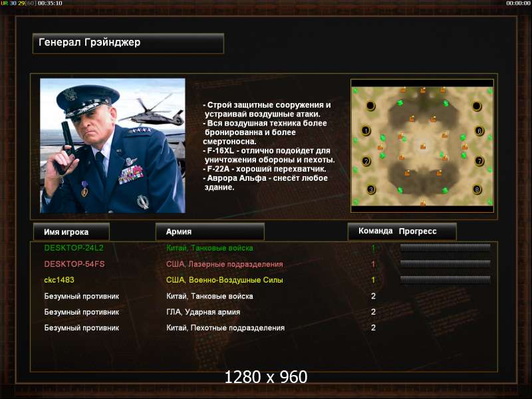Select start position 1 on the minimap
532x399 pixels.
click(x=366, y=130)
